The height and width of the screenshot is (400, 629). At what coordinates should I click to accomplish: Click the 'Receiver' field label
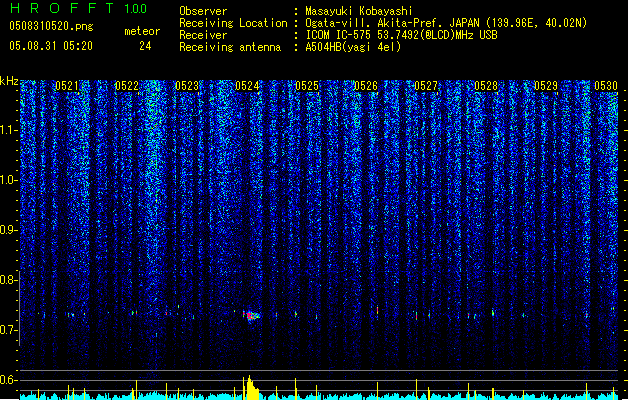click(x=203, y=35)
